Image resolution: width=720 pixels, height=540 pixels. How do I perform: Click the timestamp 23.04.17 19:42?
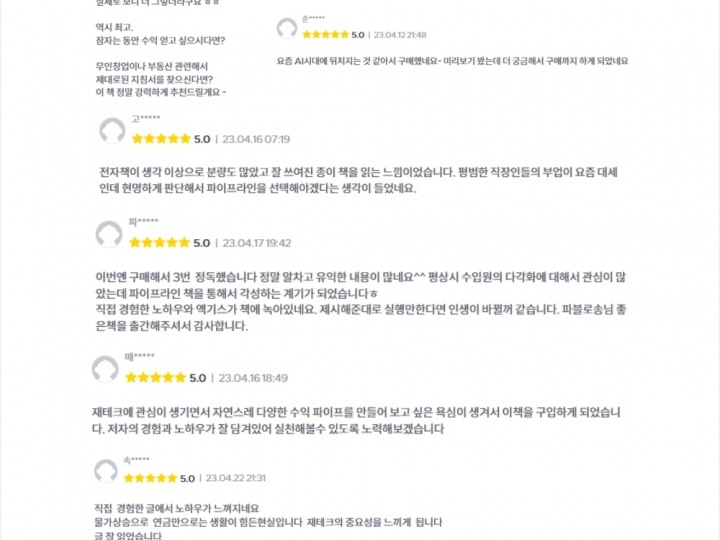point(257,243)
